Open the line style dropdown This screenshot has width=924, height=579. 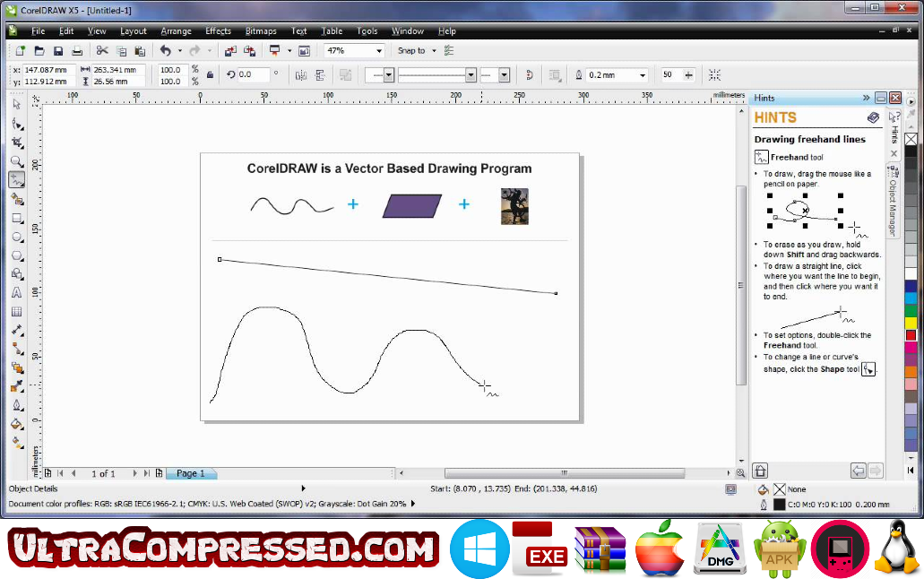pyautogui.click(x=471, y=75)
